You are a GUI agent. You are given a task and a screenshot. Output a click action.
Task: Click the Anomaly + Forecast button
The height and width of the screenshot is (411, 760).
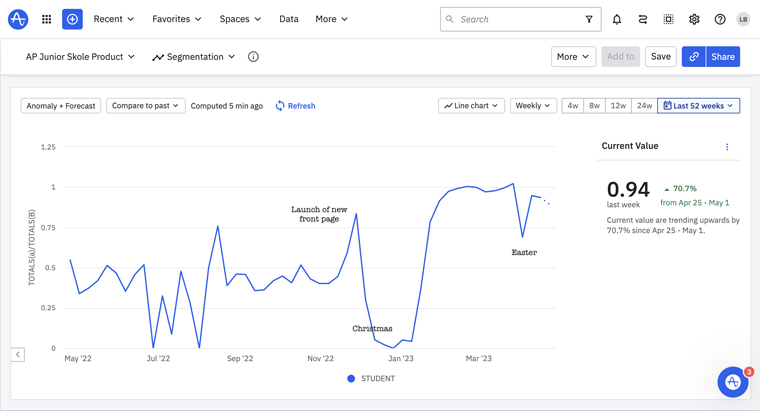coord(61,106)
